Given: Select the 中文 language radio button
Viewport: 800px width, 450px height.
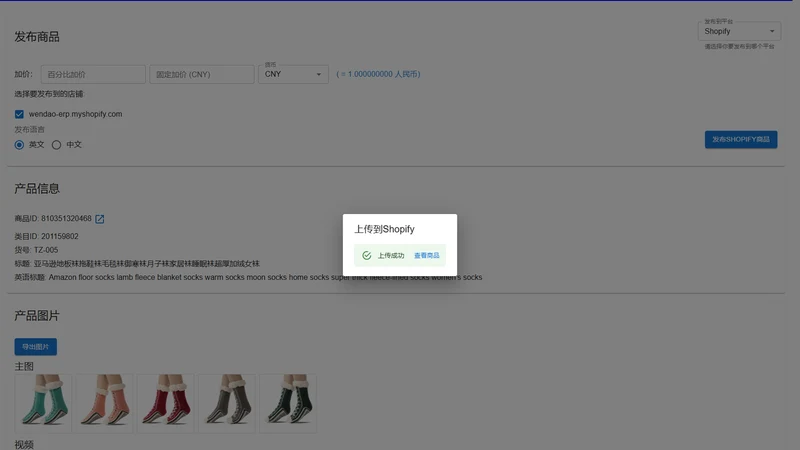Looking at the screenshot, I should tap(56, 145).
